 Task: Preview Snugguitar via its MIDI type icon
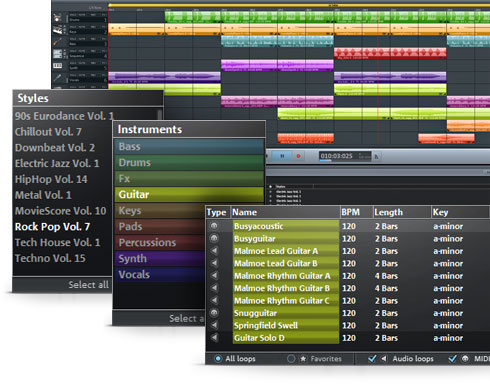[214, 313]
